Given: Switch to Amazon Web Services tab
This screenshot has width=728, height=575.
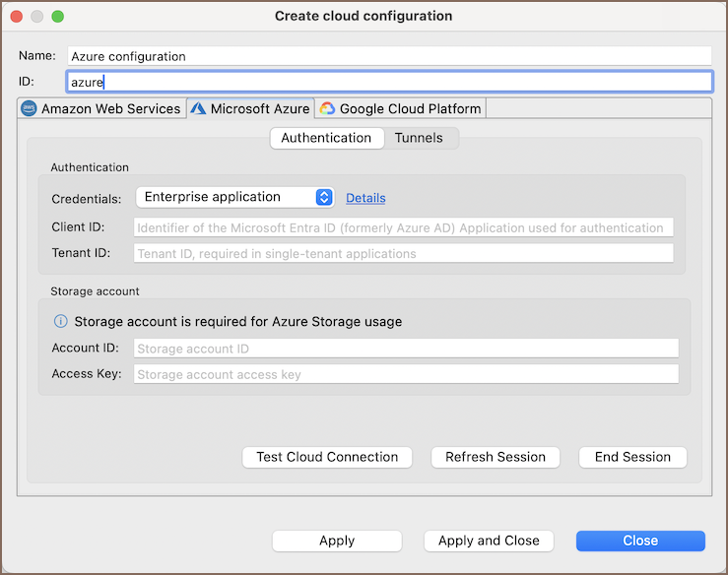Looking at the screenshot, I should (101, 109).
